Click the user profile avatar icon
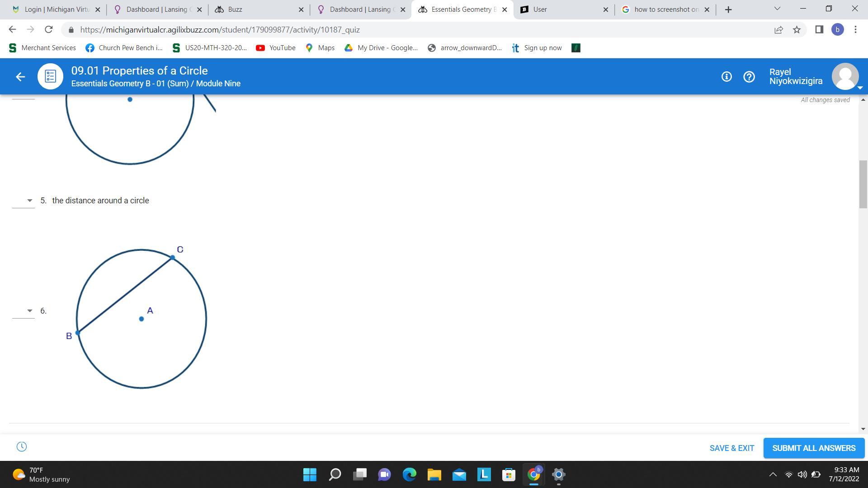This screenshot has height=488, width=868. 845,76
